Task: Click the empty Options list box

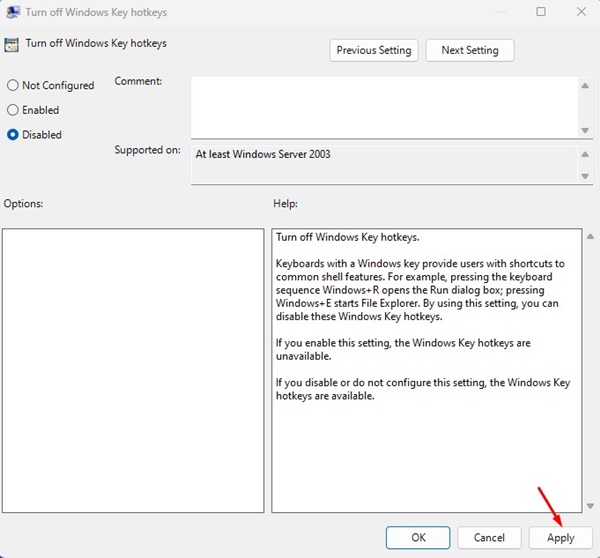Action: pyautogui.click(x=133, y=370)
